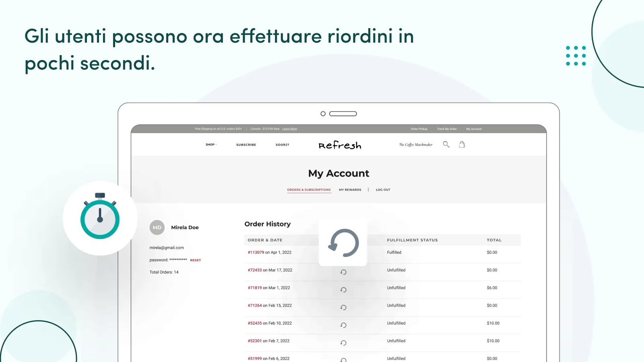Click the Refresh store logo
This screenshot has height=362, width=644.
pos(340,145)
